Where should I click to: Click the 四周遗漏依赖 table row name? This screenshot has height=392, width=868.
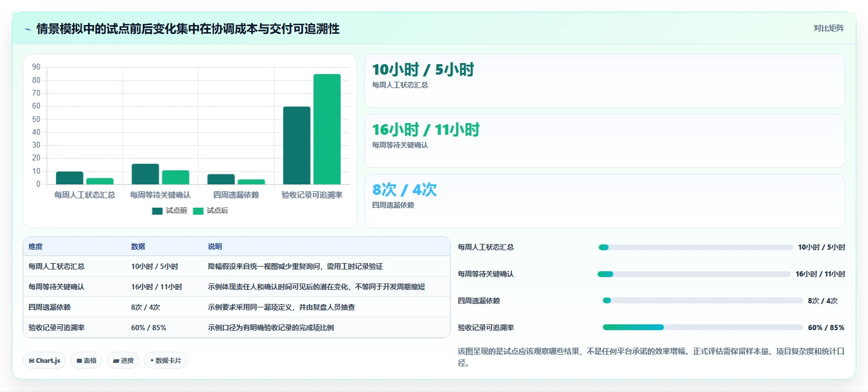[x=50, y=307]
